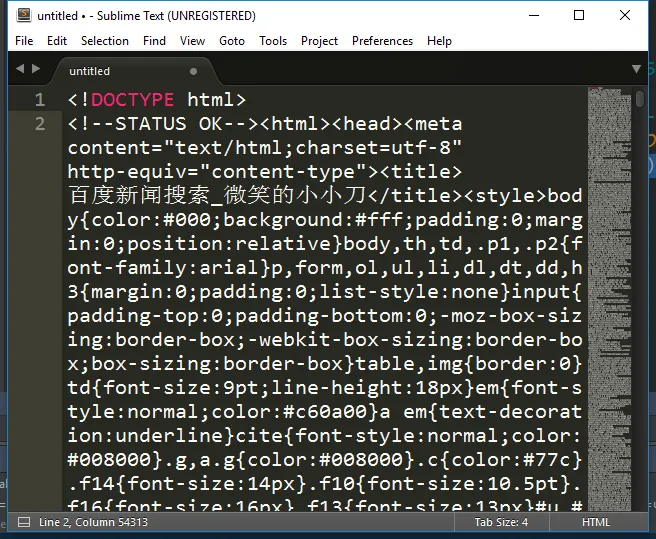This screenshot has height=539, width=656.
Task: Open the Edit menu
Action: click(57, 41)
